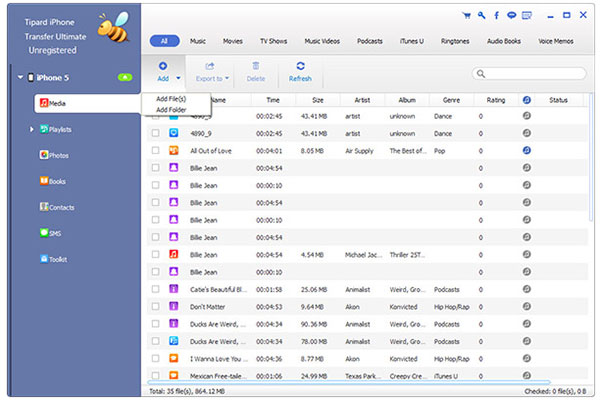This screenshot has width=600, height=400.
Task: Switch to the iTunes U tab
Action: pyautogui.click(x=412, y=41)
